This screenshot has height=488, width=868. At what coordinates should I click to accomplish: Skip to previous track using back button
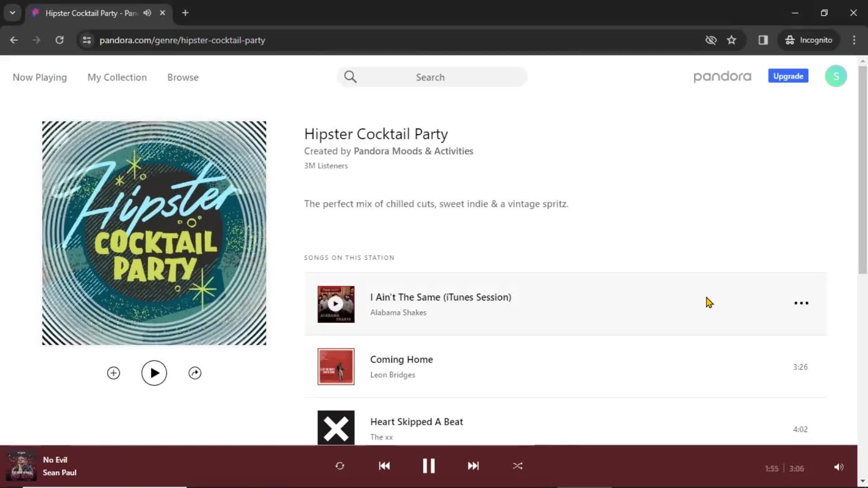385,466
